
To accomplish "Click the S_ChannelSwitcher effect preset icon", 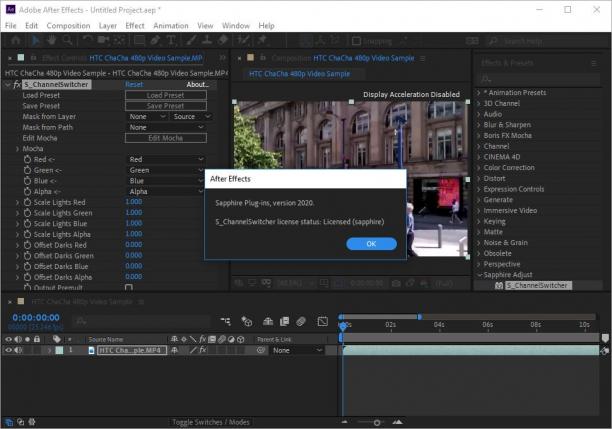I will coord(499,286).
